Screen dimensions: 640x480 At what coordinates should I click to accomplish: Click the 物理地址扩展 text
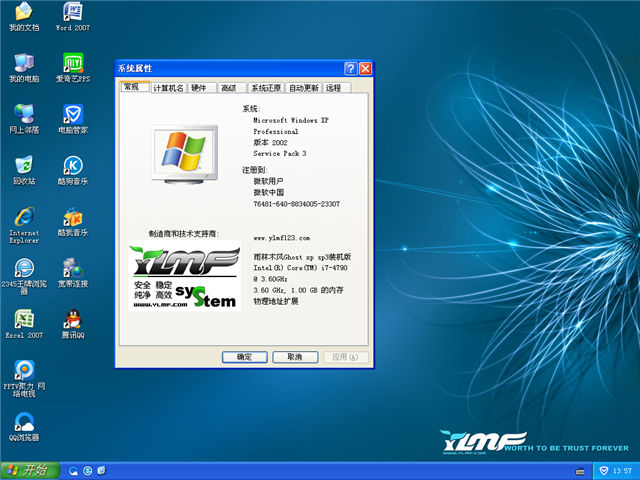coord(276,301)
